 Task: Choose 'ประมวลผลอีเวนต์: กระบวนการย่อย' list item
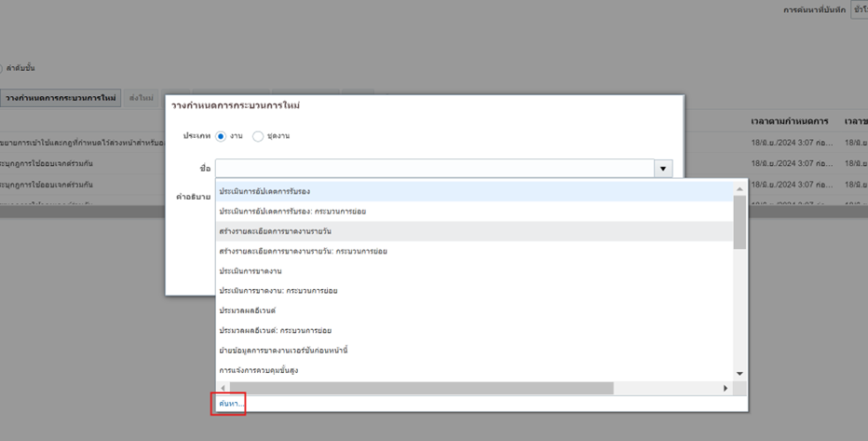click(275, 330)
